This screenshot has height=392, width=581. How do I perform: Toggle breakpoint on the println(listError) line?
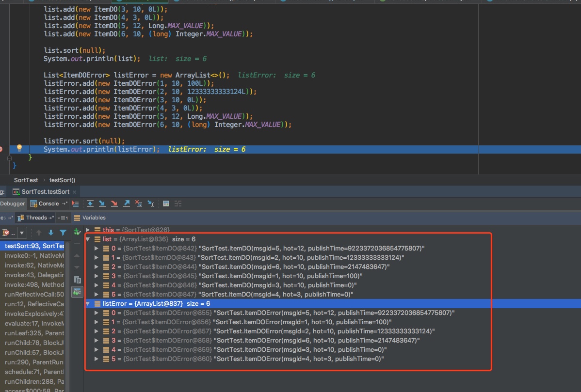click(x=1, y=149)
